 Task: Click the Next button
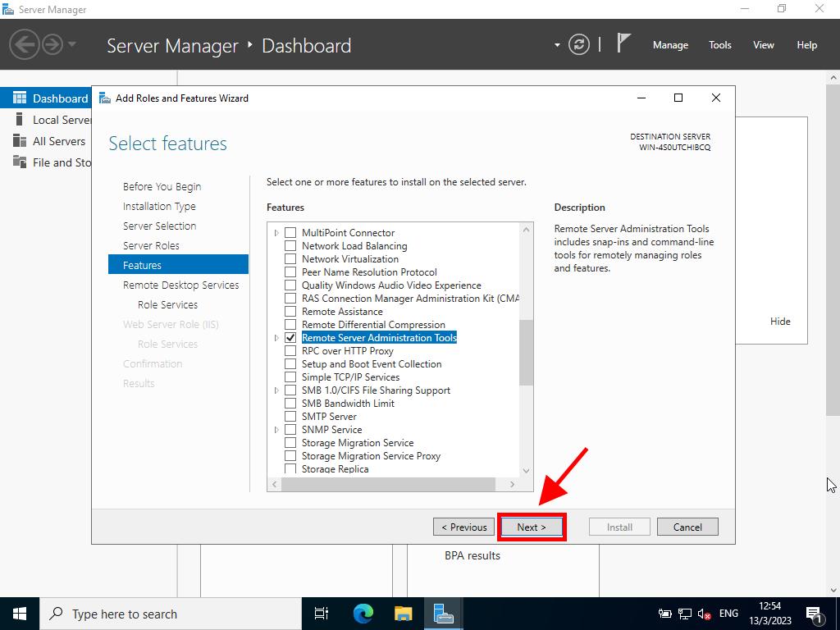coord(532,527)
